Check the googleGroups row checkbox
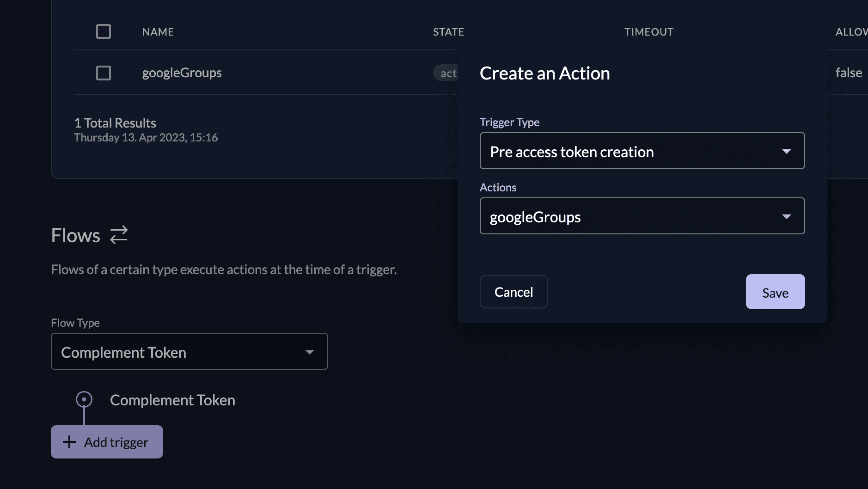868x489 pixels. click(104, 73)
